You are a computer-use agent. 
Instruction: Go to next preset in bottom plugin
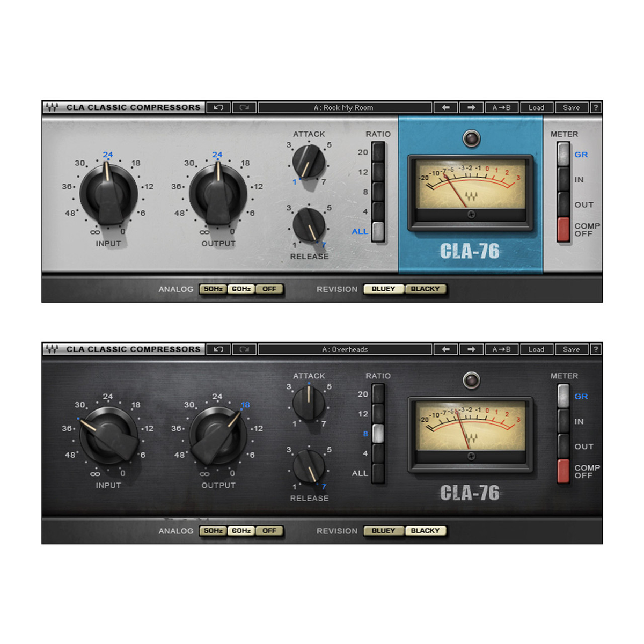[471, 349]
